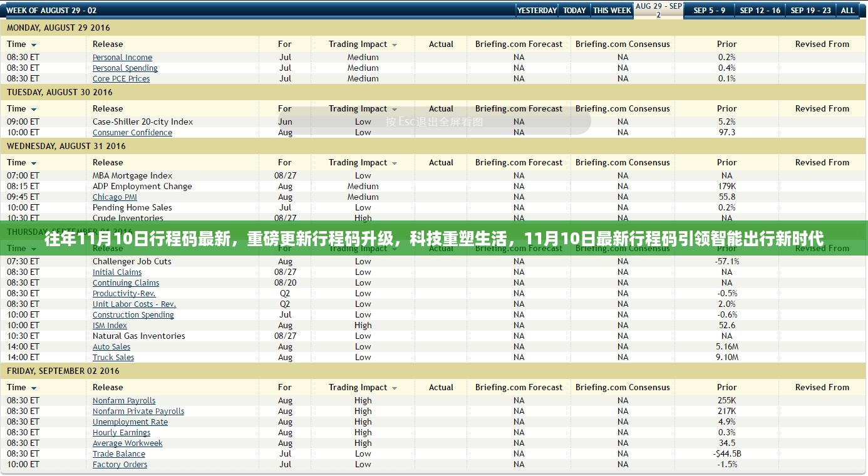Open the SEP 5 - 9 week tab
The image size is (868, 476).
click(x=709, y=10)
